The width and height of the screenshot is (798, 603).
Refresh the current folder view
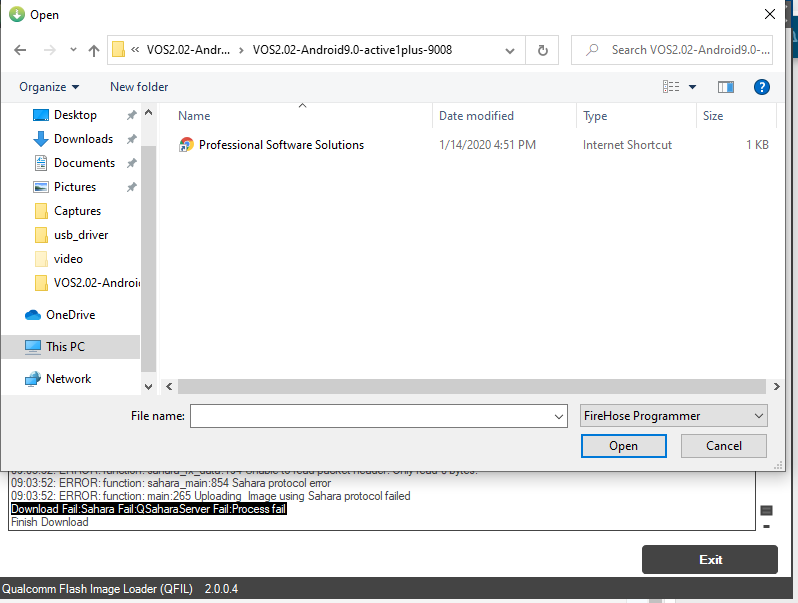[x=542, y=50]
